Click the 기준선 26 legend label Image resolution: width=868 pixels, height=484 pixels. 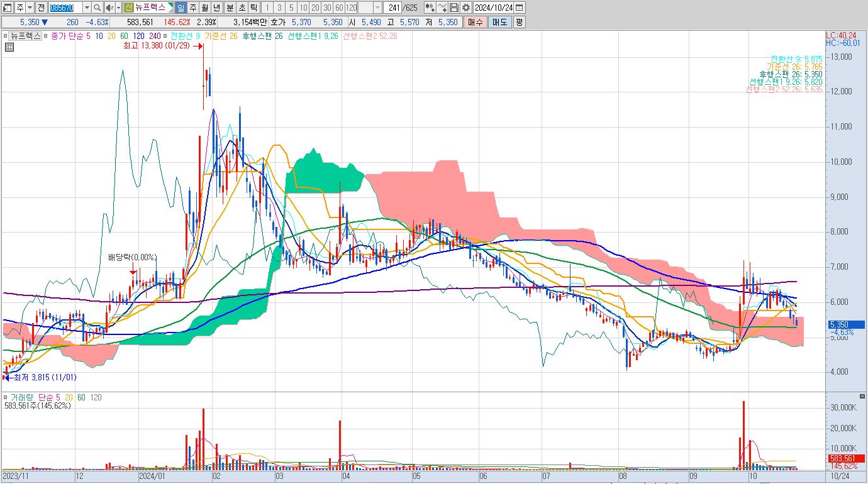click(x=221, y=36)
